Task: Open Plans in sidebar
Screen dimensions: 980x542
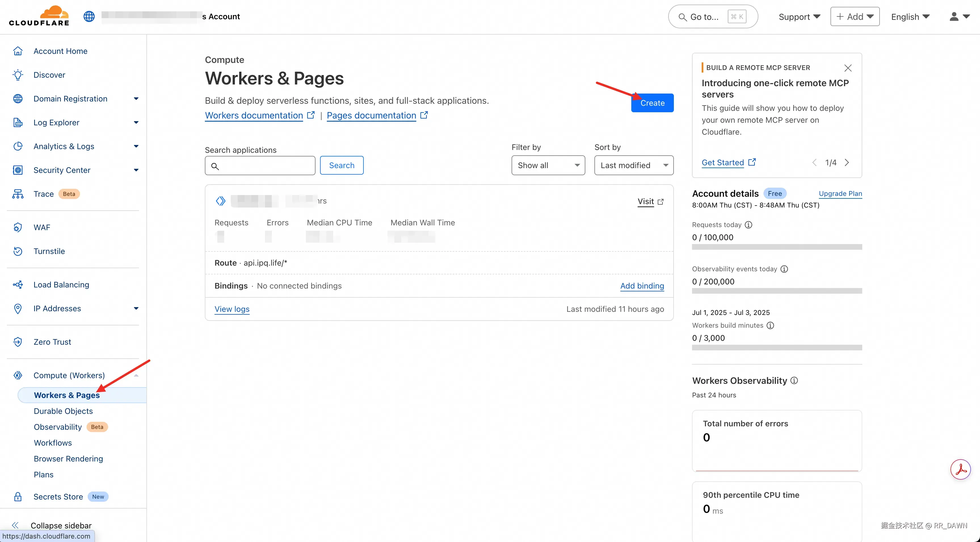Action: (x=44, y=475)
